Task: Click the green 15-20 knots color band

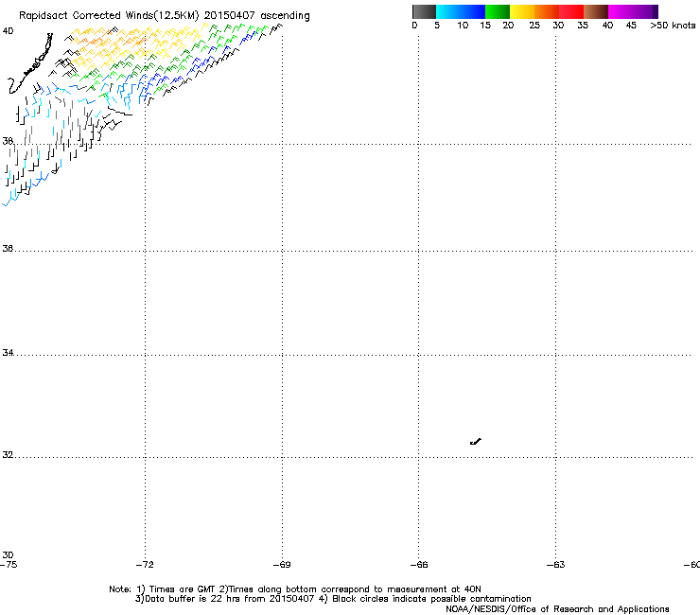Action: (x=498, y=11)
